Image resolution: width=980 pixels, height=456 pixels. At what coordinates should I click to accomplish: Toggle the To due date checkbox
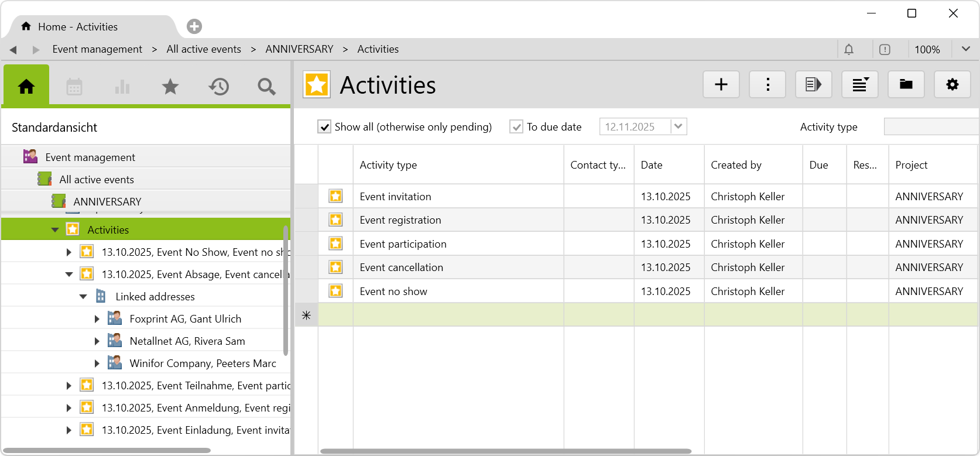516,127
